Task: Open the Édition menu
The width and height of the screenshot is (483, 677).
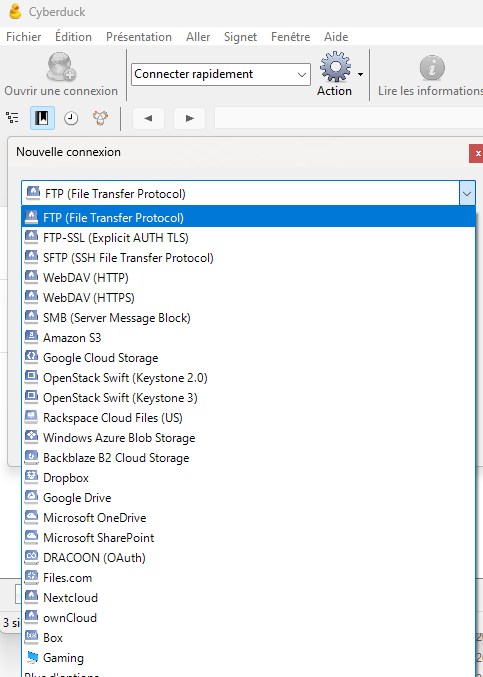Action: (x=73, y=37)
